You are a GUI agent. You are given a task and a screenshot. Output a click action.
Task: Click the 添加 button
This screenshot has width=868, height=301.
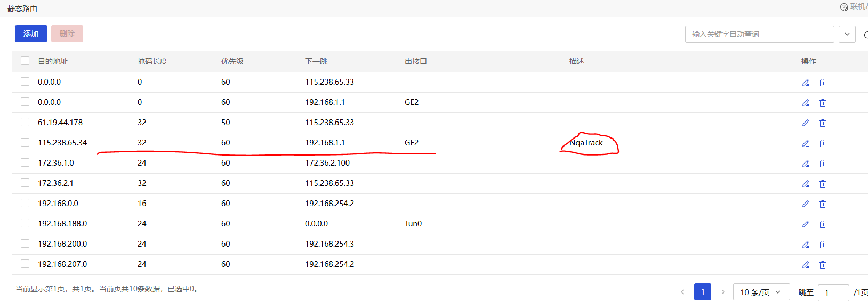point(31,34)
